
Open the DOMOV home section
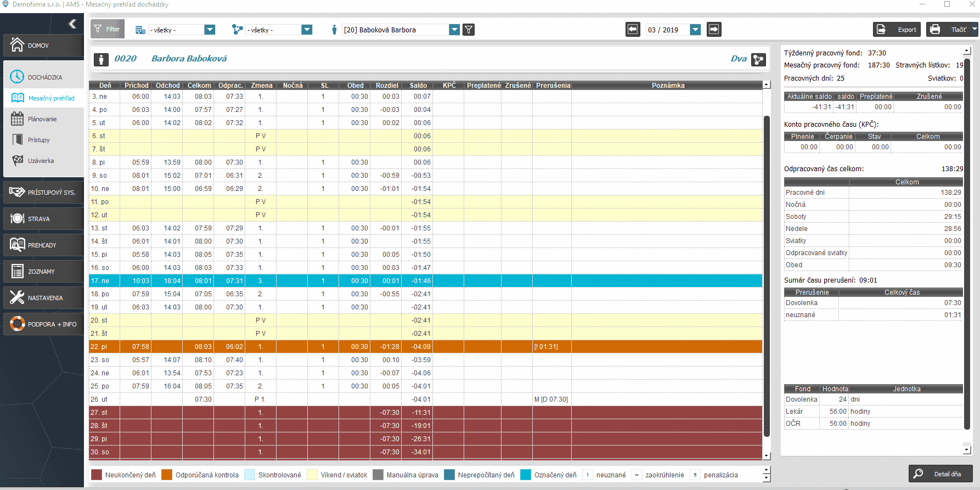[x=43, y=46]
